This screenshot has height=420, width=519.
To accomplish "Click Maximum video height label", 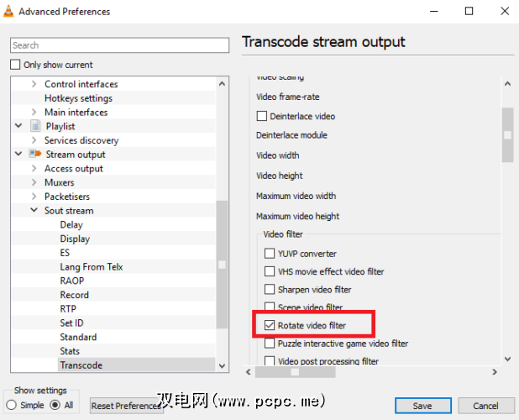I will (x=298, y=216).
